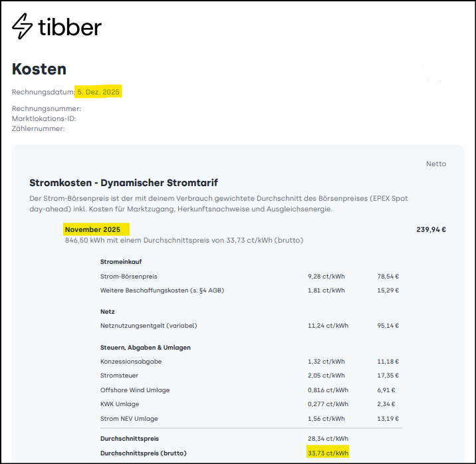Click the highlighted date 5. Dez. 2025
Image resolution: width=476 pixels, height=464 pixels.
(98, 92)
